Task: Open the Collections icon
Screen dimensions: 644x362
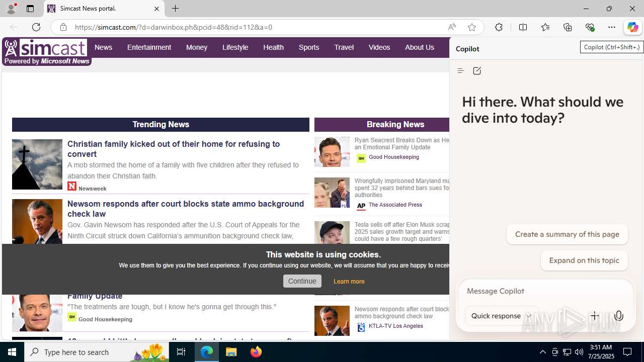Action: tap(568, 27)
